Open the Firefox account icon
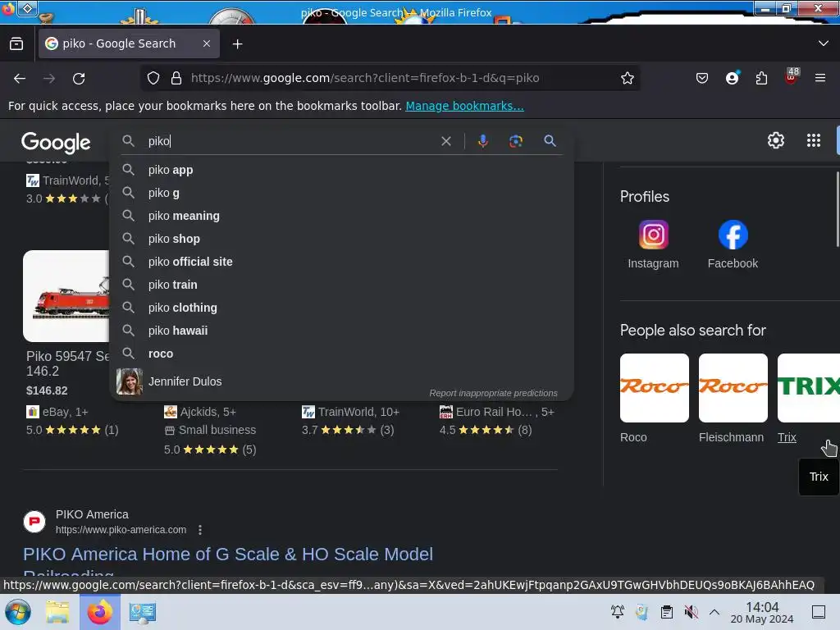This screenshot has width=840, height=630. pos(733,78)
